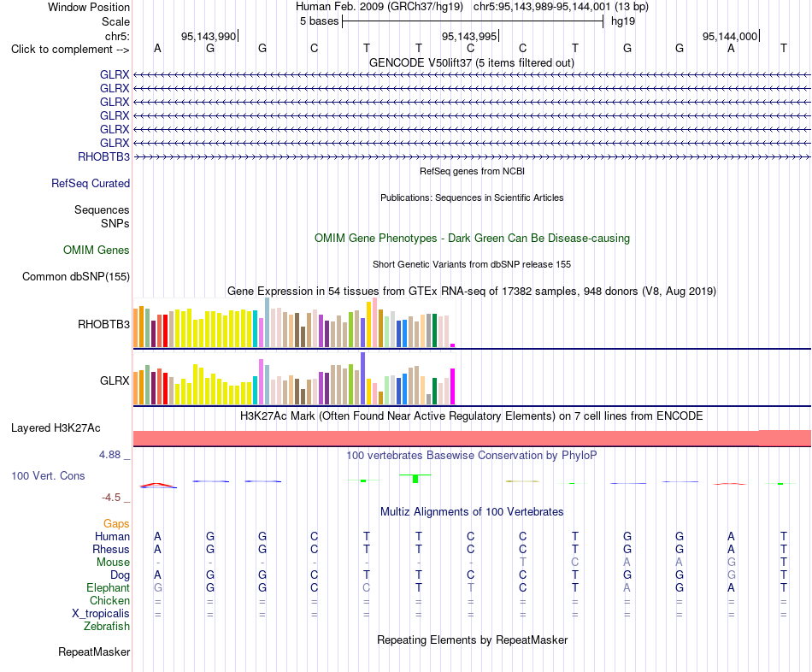This screenshot has width=812, height=672.
Task: Click the 95,143,990 coordinate marker
Action: pos(209,36)
